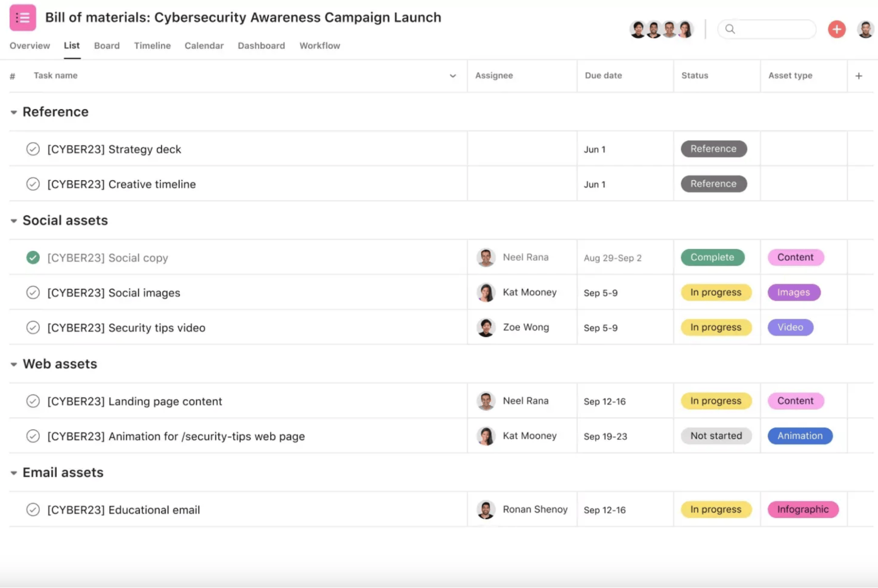This screenshot has width=878, height=588.
Task: Click the red plus create button
Action: 836,29
